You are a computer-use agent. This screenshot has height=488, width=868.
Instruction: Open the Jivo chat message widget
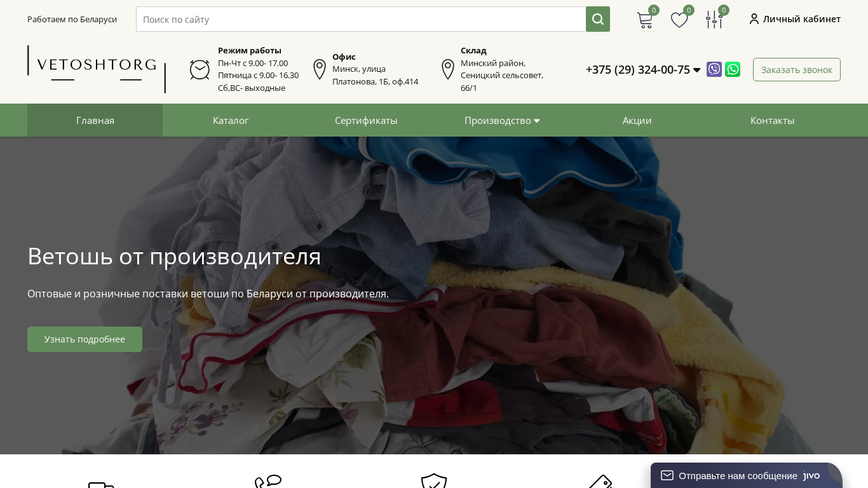[737, 475]
